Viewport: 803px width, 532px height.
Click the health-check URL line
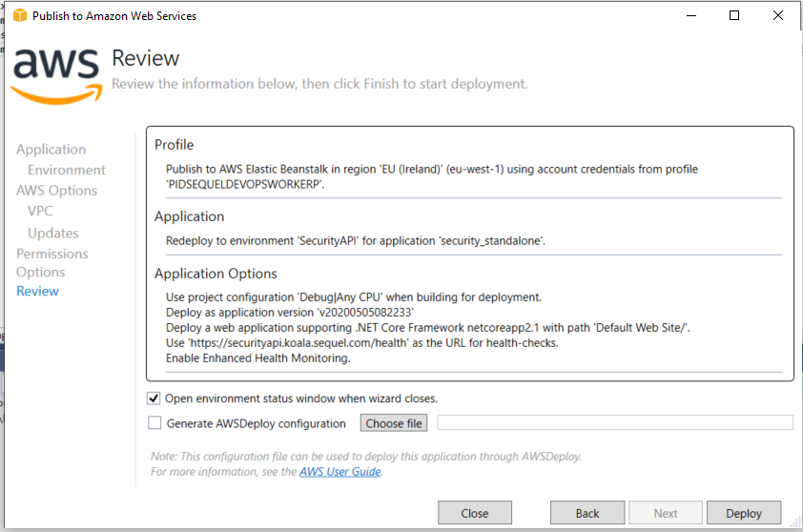362,342
